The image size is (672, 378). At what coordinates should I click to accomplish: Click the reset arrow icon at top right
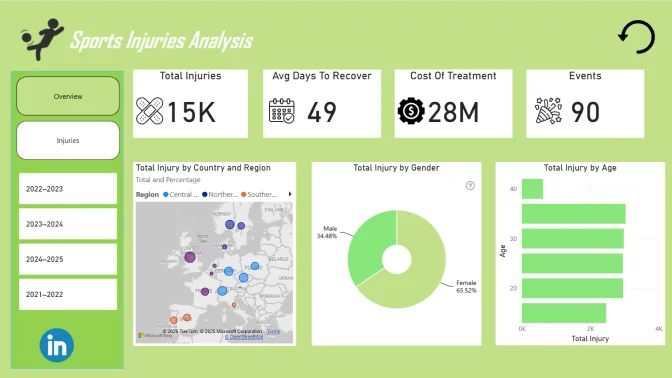[636, 37]
